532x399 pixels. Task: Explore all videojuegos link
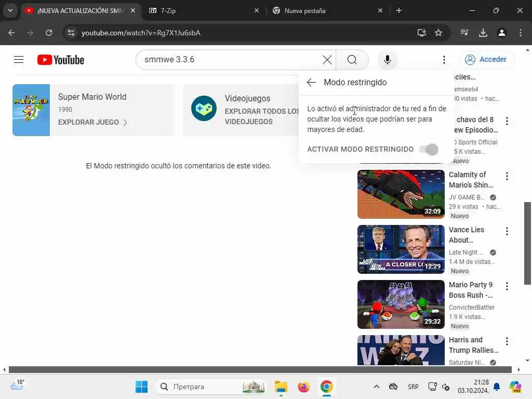262,116
